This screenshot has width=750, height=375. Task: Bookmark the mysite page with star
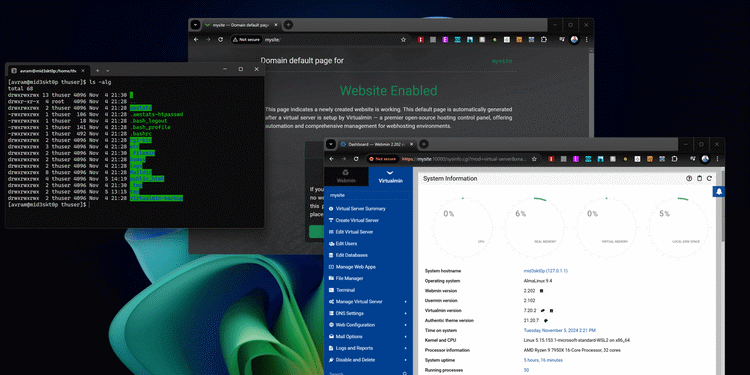[403, 40]
